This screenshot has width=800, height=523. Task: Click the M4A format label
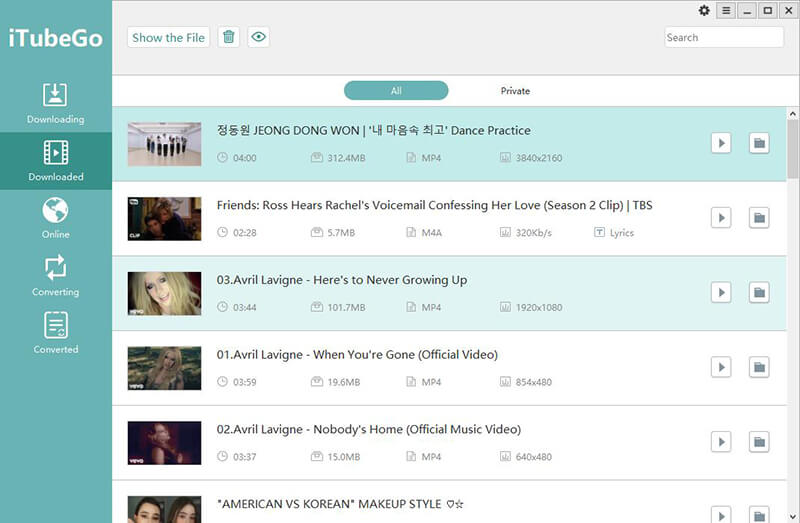(x=432, y=233)
